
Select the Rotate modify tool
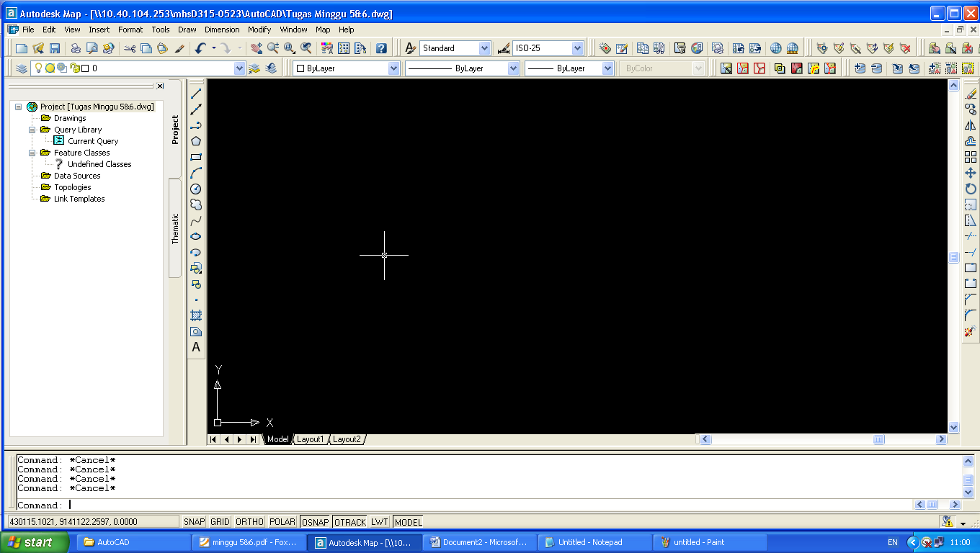(x=971, y=189)
